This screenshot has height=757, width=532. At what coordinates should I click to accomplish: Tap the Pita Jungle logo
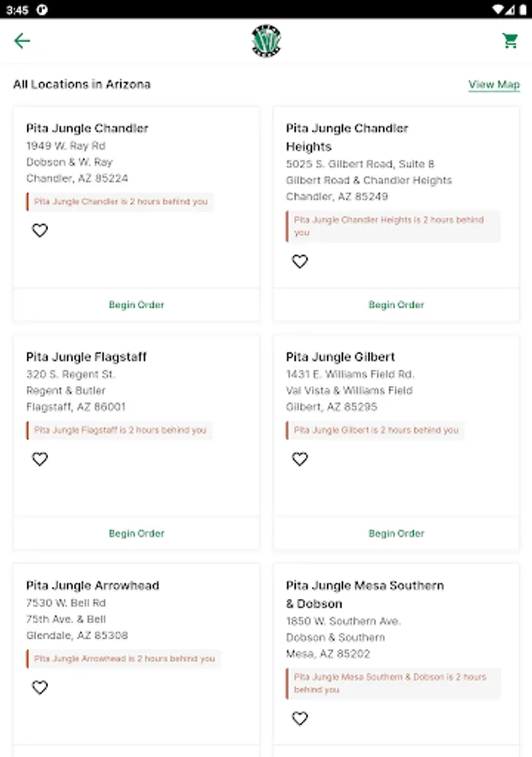[x=266, y=41]
